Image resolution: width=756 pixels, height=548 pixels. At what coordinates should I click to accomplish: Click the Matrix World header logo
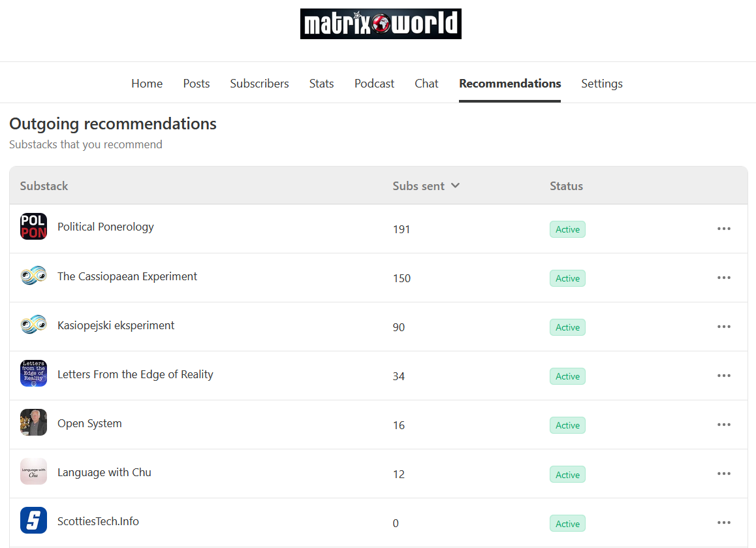[381, 24]
